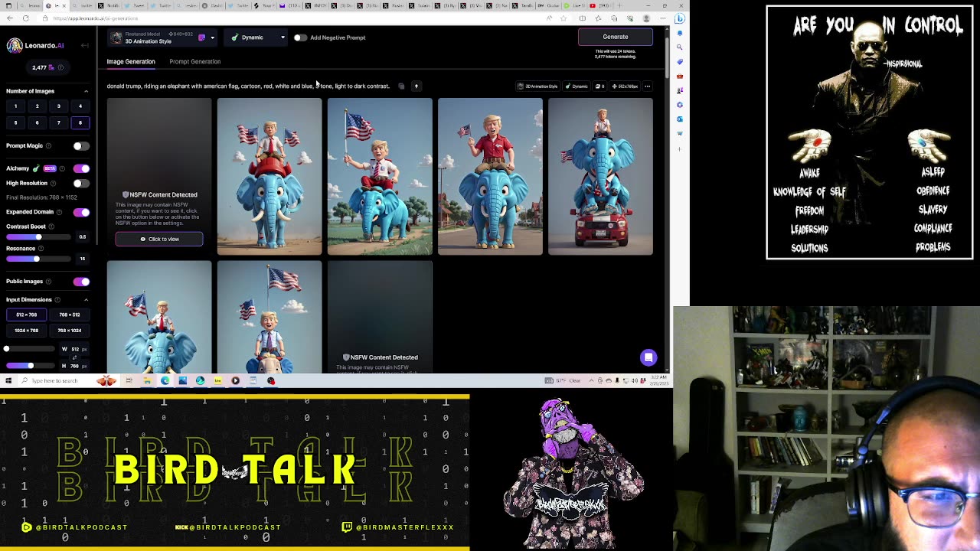The width and height of the screenshot is (980, 551).
Task: Open Task View on the taskbar
Action: pyautogui.click(x=129, y=380)
